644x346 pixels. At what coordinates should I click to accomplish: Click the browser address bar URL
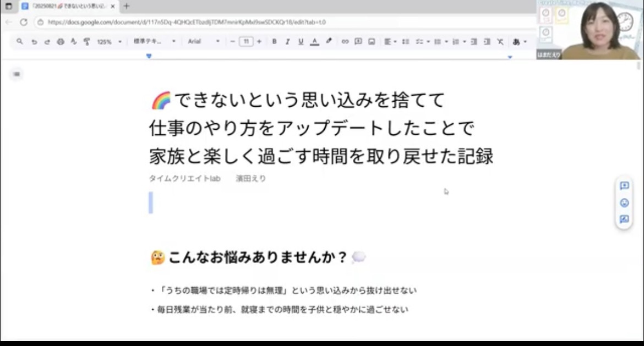click(187, 23)
